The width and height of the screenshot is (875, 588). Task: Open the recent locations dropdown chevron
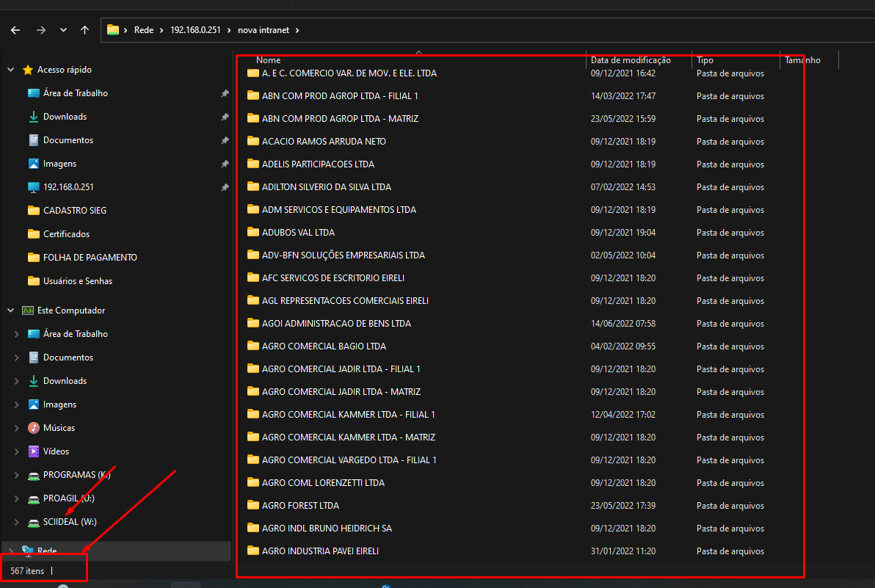[x=63, y=30]
